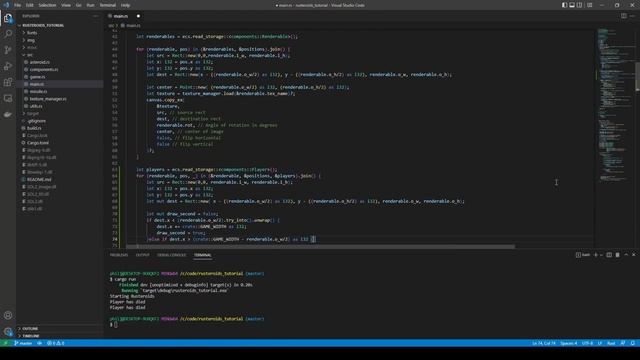Change indentation via Spaces: 4
This screenshot has height=360, width=640.
pos(569,343)
